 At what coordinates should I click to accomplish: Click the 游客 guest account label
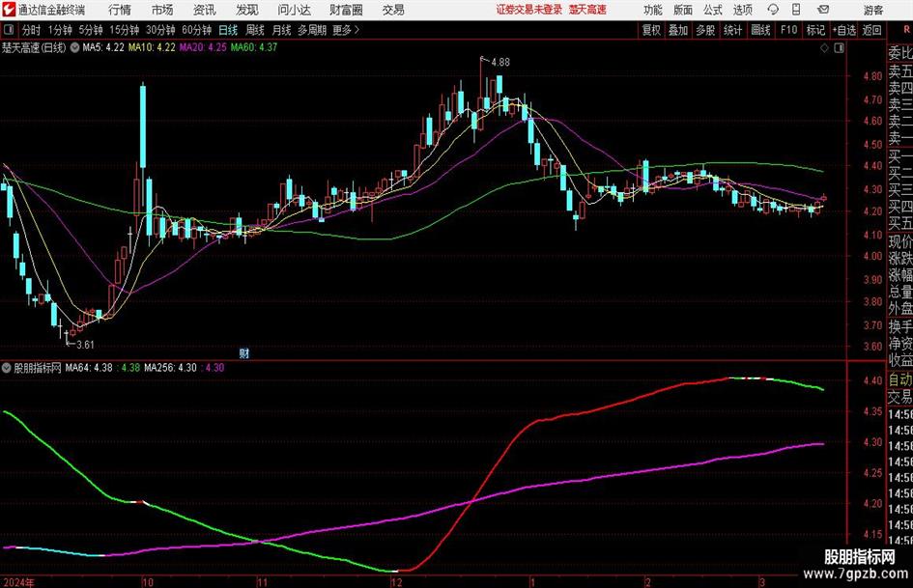873,10
